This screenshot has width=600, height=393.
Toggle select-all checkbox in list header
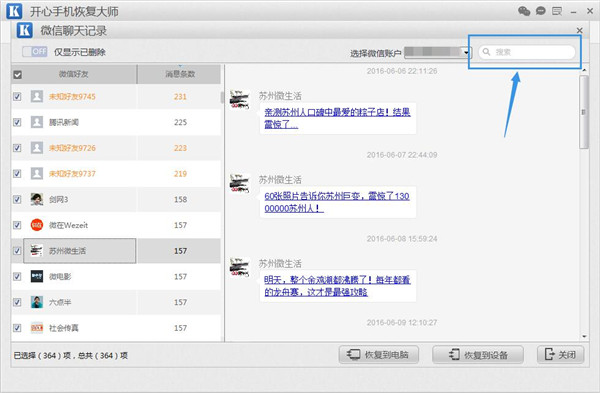click(x=18, y=75)
